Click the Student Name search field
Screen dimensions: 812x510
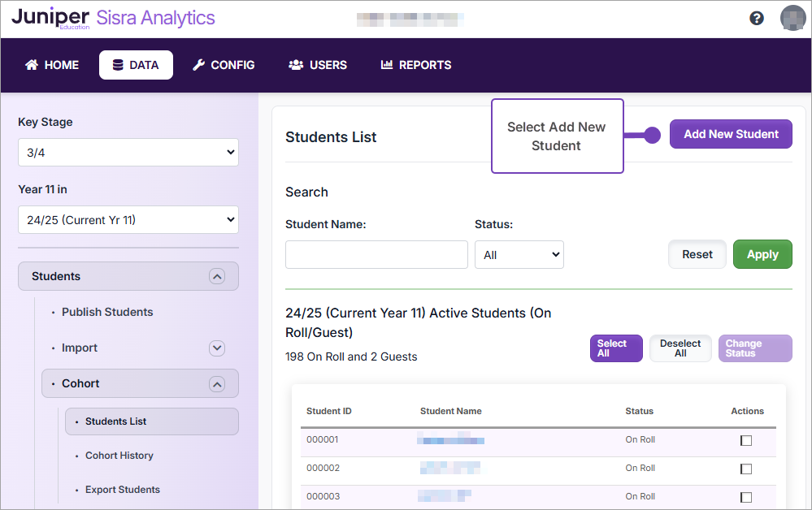pyautogui.click(x=376, y=254)
